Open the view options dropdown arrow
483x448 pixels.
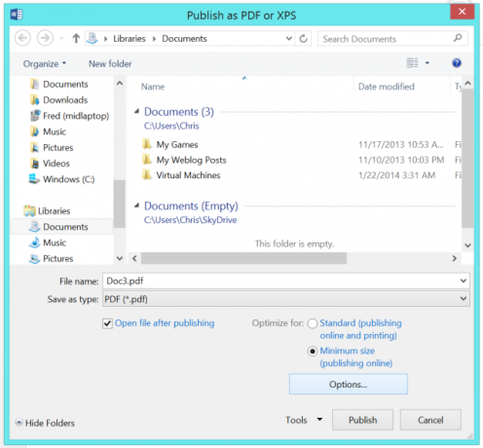[x=427, y=63]
